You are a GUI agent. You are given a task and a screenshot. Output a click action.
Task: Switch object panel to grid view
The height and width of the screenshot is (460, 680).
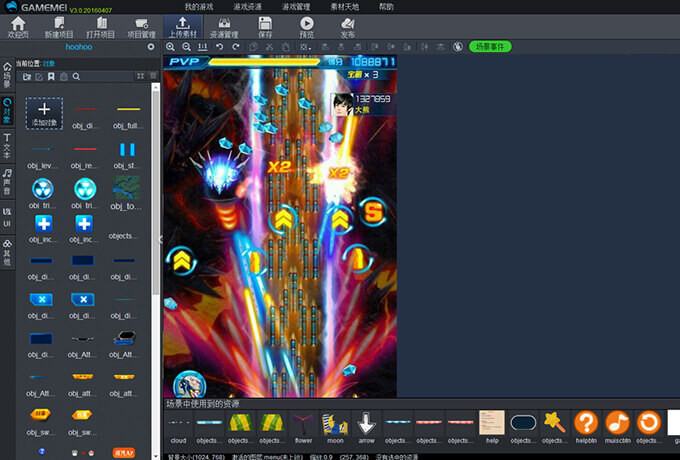tap(141, 76)
